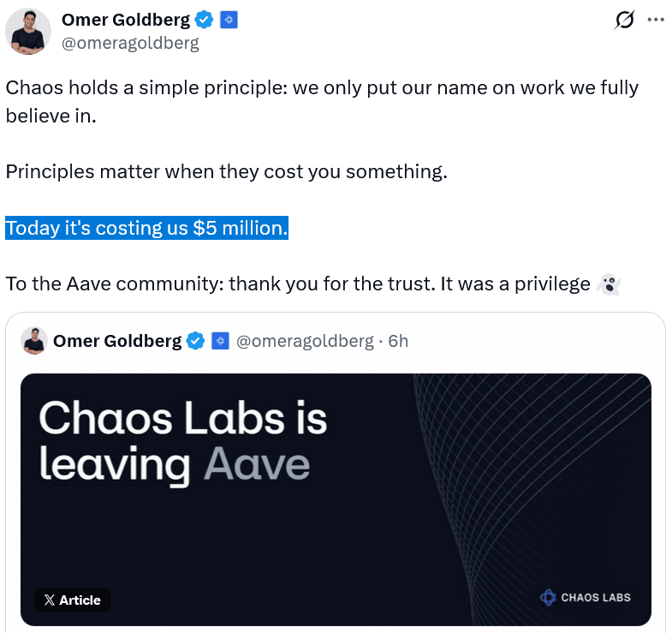Click the Chaos Labs affiliation badge in the header
This screenshot has height=633, width=672.
[229, 20]
